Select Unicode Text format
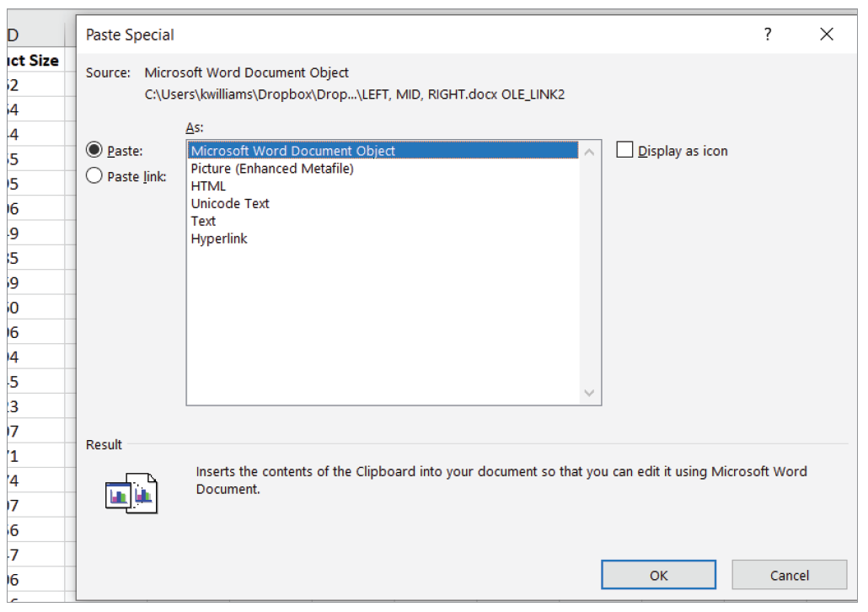This screenshot has height=612, width=868. click(x=229, y=204)
